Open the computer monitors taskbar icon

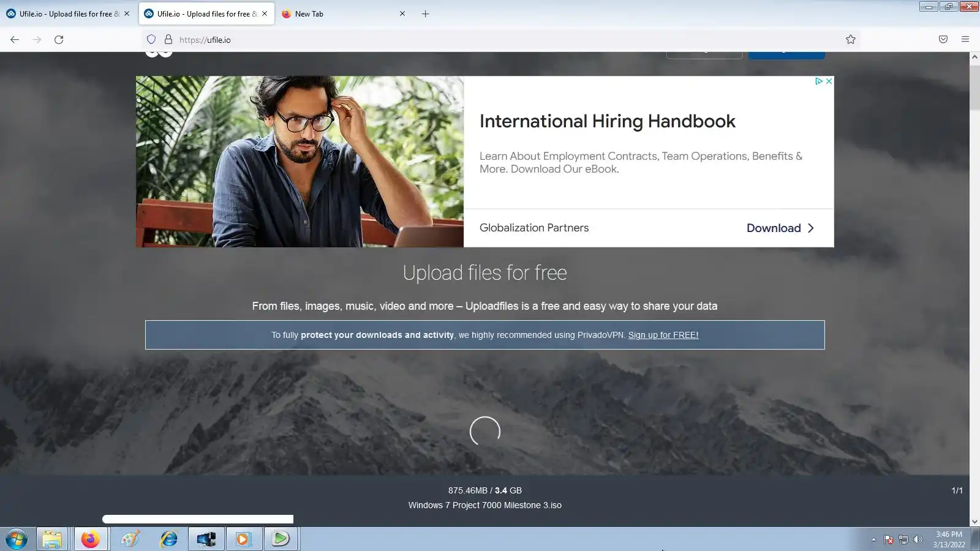pos(206,539)
